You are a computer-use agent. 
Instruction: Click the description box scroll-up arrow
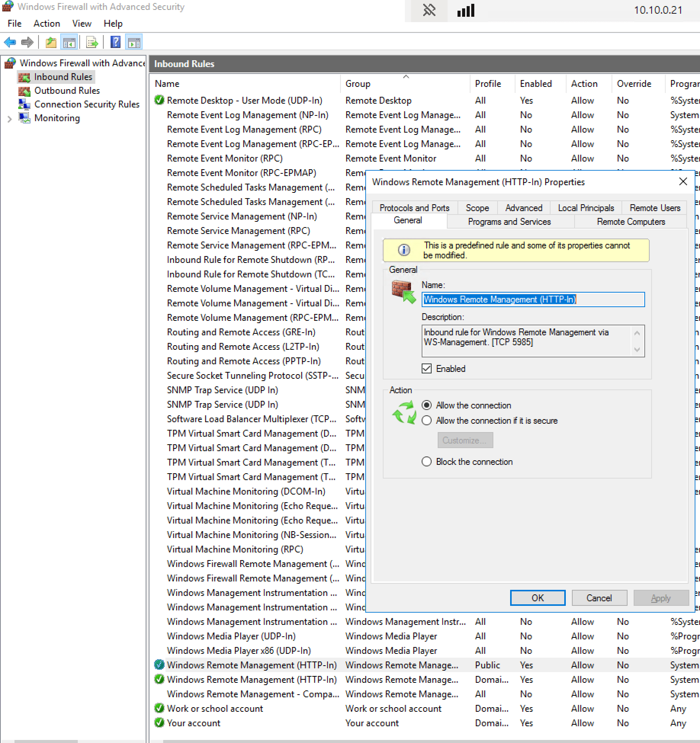coord(637,333)
